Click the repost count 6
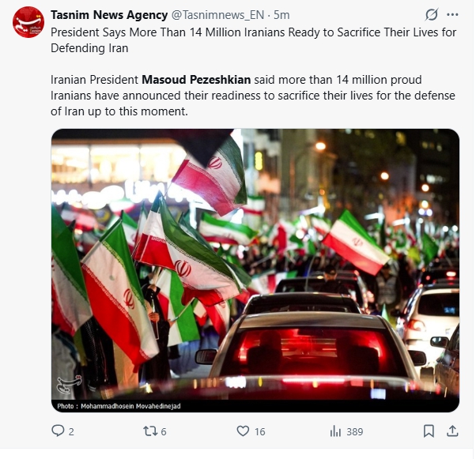This screenshot has width=476, height=459. pyautogui.click(x=164, y=431)
